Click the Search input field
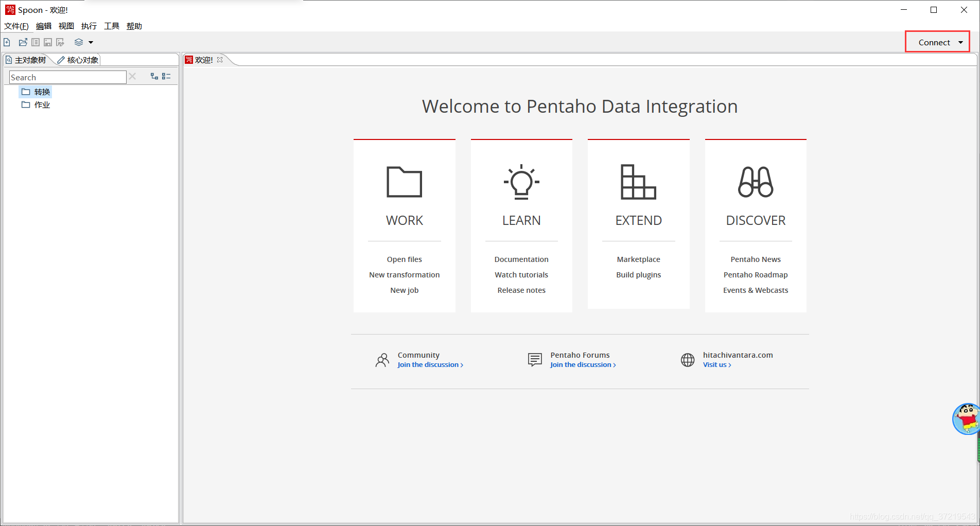 [67, 77]
